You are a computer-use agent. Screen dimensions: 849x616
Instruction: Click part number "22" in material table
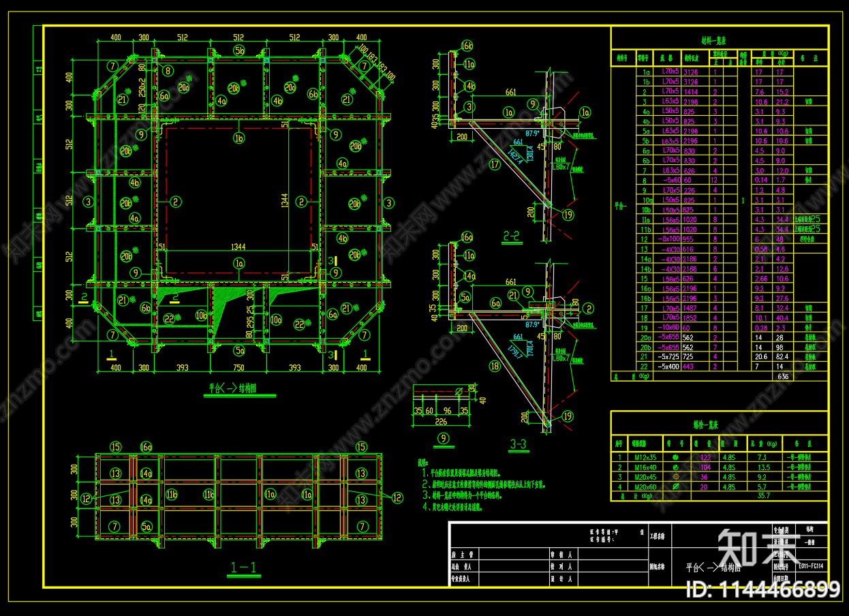[x=645, y=367]
